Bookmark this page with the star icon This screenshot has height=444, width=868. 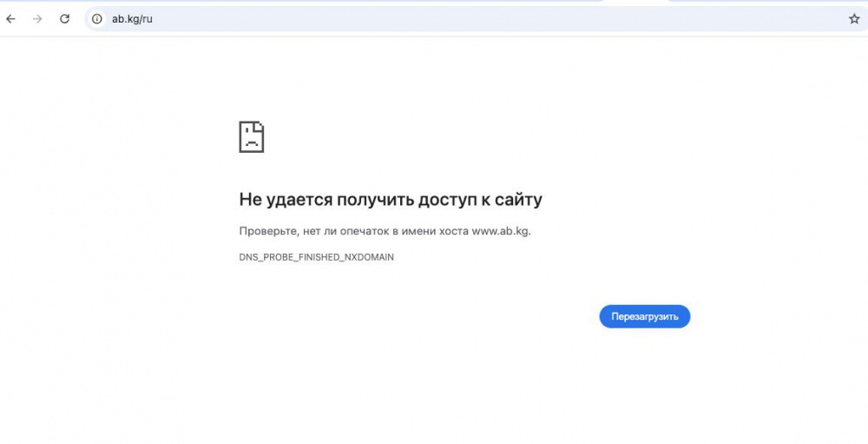point(854,19)
